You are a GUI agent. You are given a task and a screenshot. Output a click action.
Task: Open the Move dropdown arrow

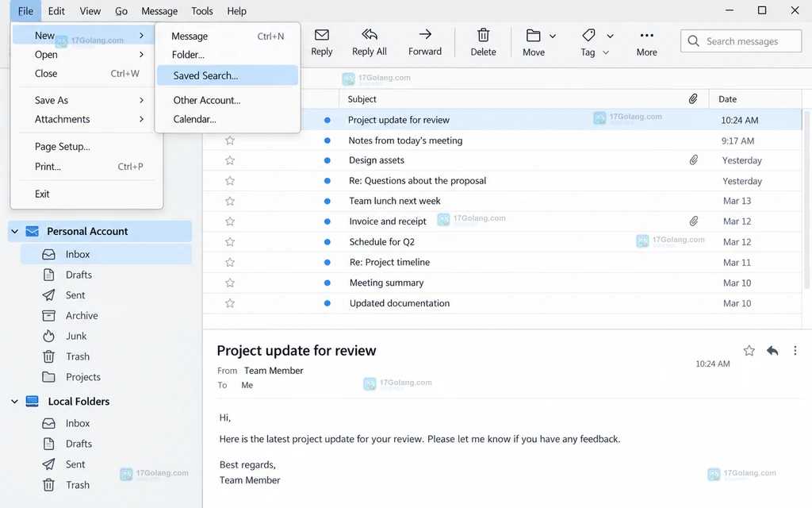tap(553, 36)
